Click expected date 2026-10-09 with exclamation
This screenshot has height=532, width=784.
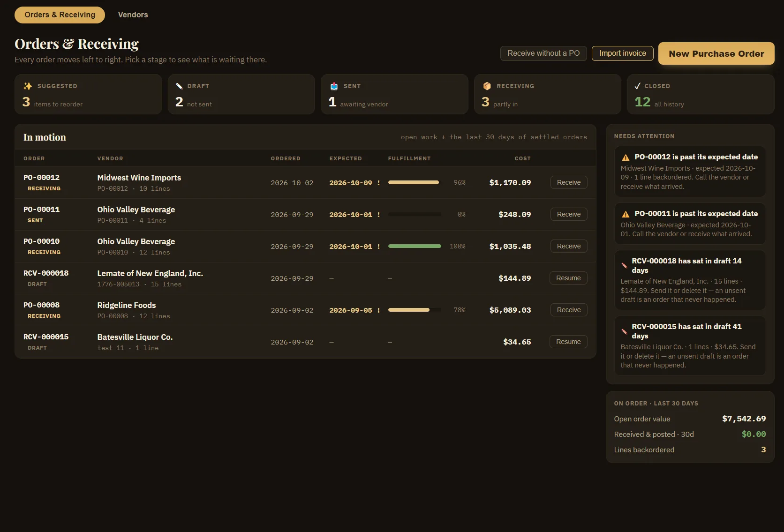click(354, 183)
